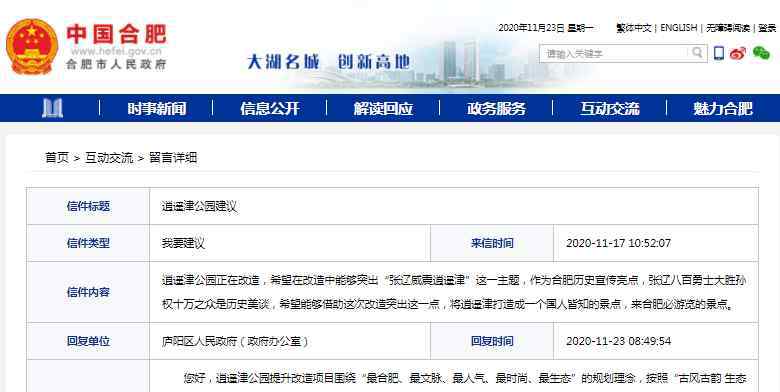Click 互动交流 in the breadcrumb
Screen dimensions: 780x392
click(109, 158)
